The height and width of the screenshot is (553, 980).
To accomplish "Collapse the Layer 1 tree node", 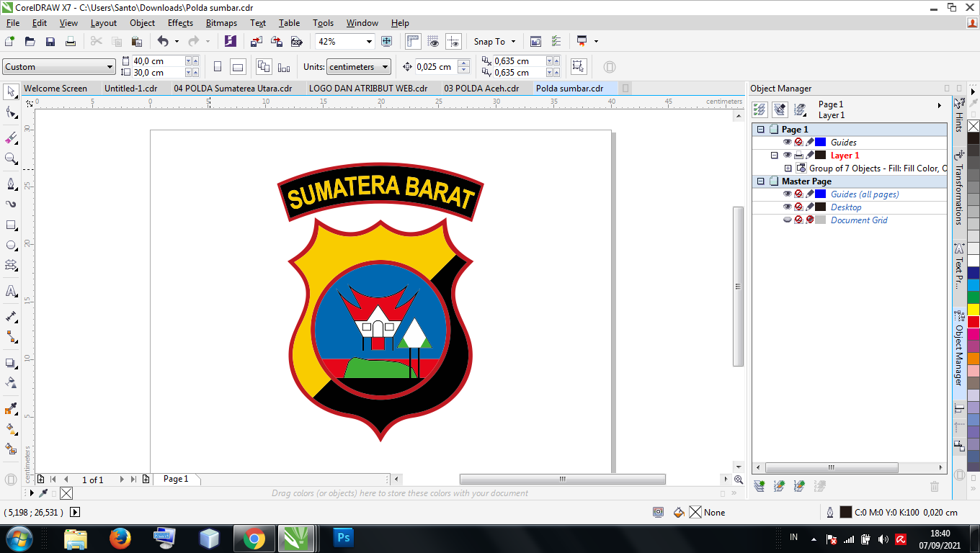I will (x=775, y=156).
